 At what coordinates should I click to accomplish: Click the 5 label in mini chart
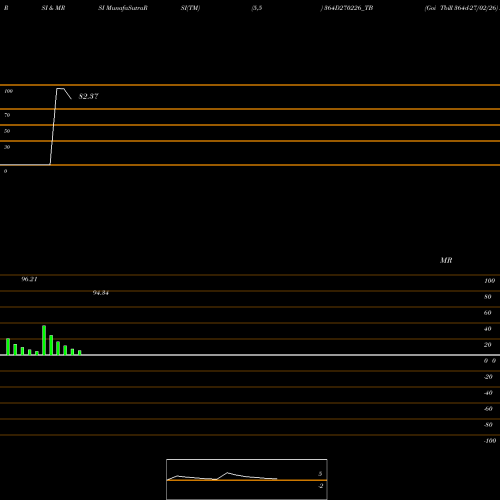[320, 474]
